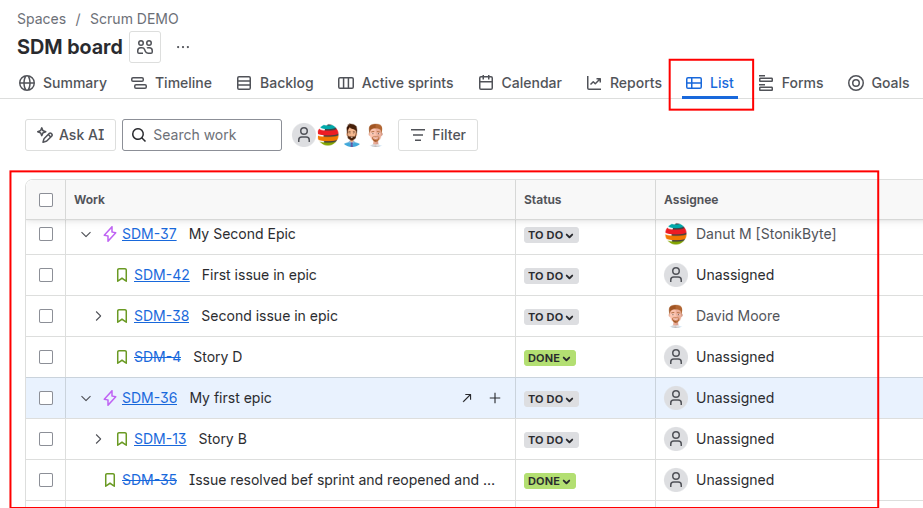Click unassigned avatar in Story B row
The image size is (923, 508).
(x=676, y=439)
